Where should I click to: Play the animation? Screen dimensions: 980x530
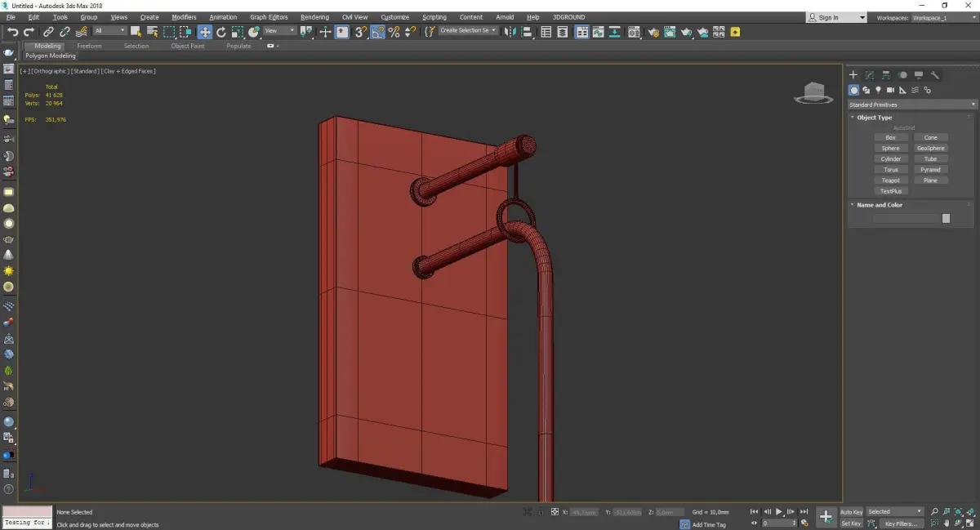pyautogui.click(x=779, y=512)
